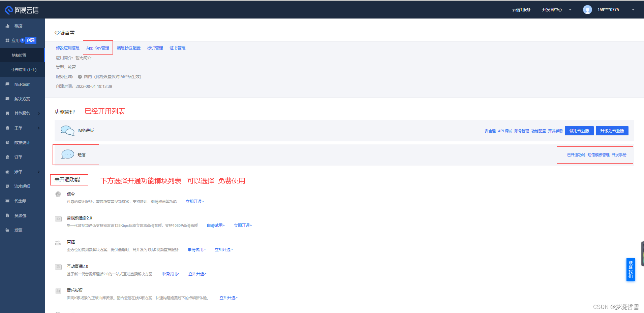644x313 pixels.
Task: Switch to 修改应用信息 tab
Action: [68, 48]
